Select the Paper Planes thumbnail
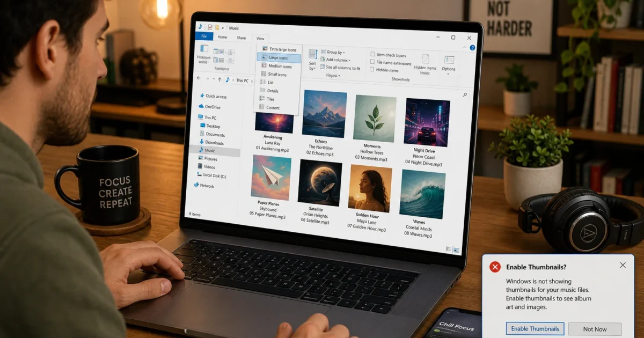This screenshot has width=644, height=338. (270, 178)
